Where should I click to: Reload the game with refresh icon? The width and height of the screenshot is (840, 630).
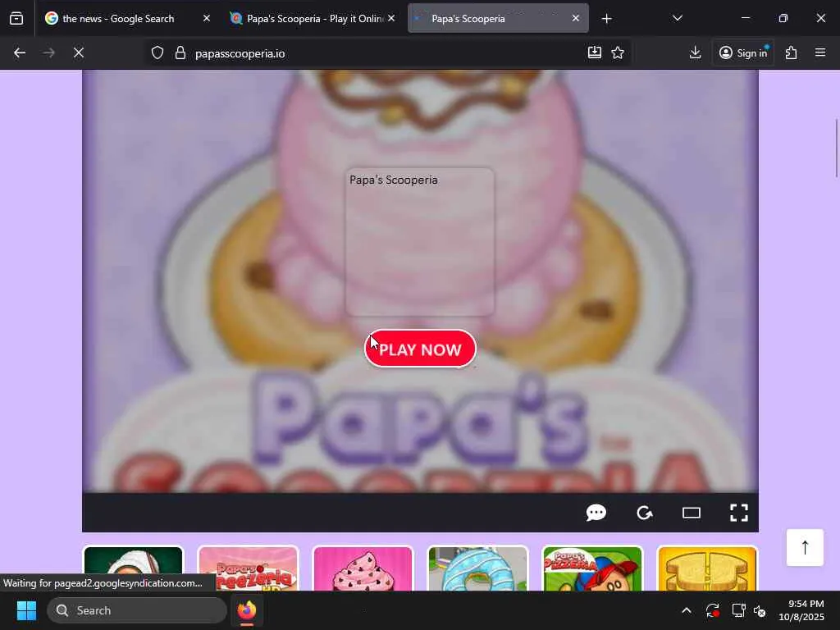tap(644, 513)
